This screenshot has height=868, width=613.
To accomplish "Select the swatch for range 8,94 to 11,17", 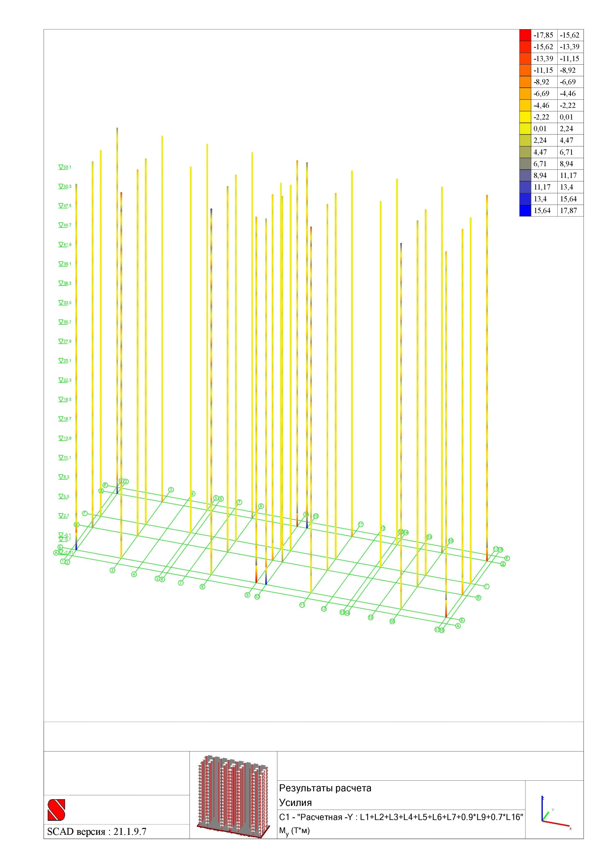I will (525, 175).
